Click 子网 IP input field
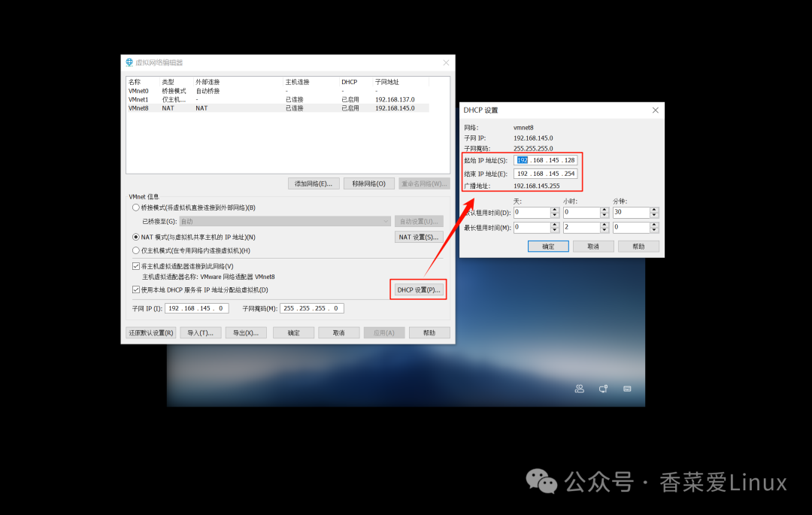The image size is (812, 515). coord(197,308)
